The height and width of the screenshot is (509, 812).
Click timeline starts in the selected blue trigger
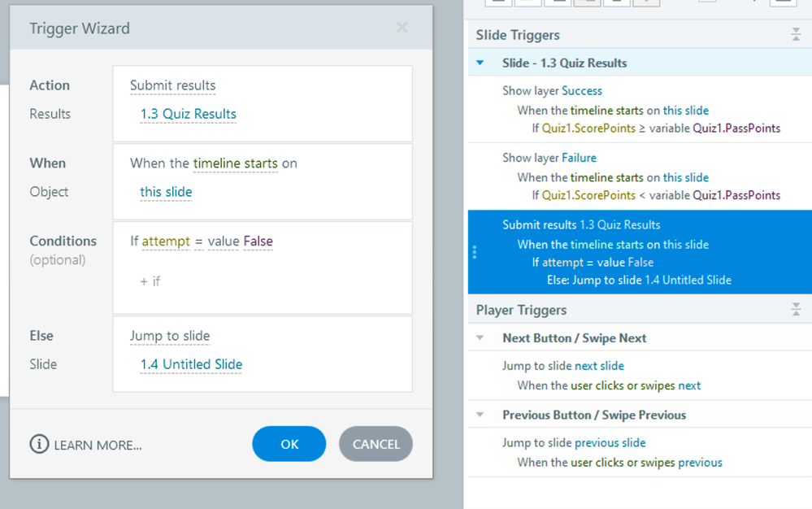[x=606, y=245]
